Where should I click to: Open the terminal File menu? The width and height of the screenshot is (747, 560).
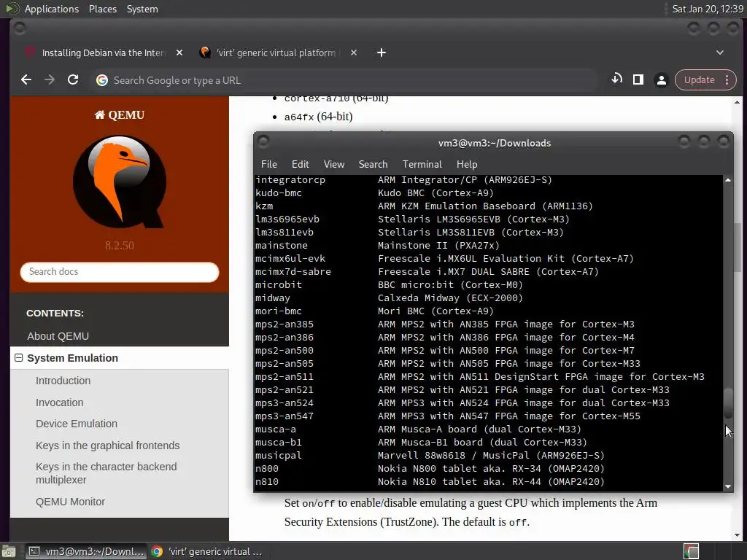[268, 164]
